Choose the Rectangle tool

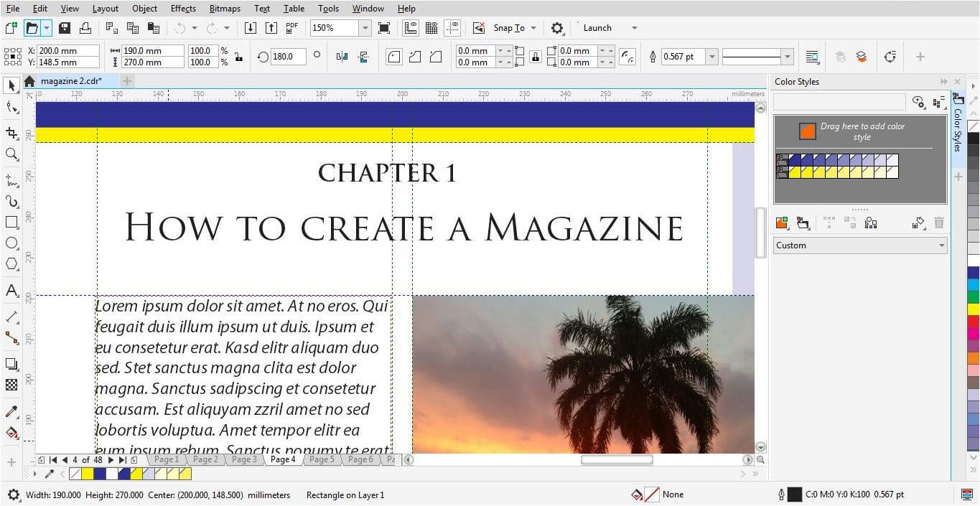[11, 222]
